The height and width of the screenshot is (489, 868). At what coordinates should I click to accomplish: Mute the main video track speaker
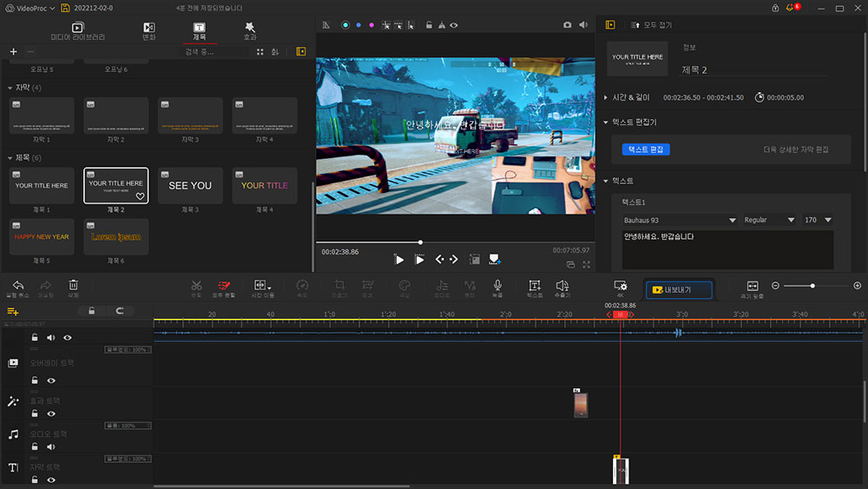tap(51, 338)
